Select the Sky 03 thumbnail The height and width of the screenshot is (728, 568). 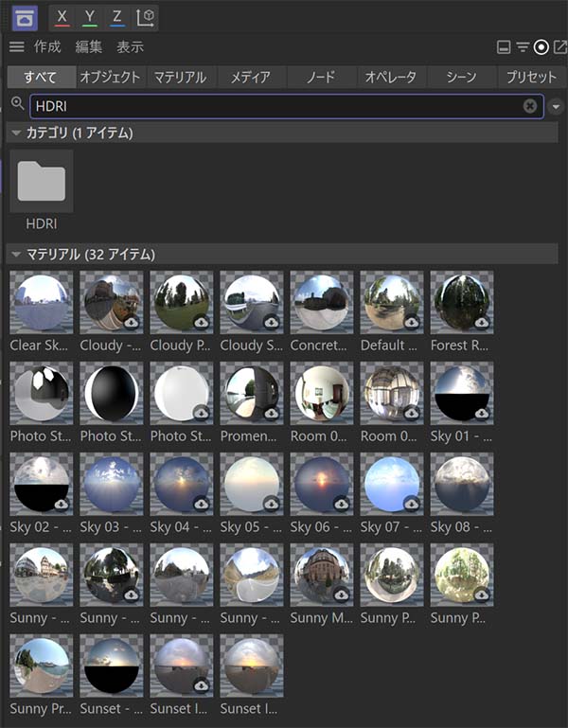112,485
